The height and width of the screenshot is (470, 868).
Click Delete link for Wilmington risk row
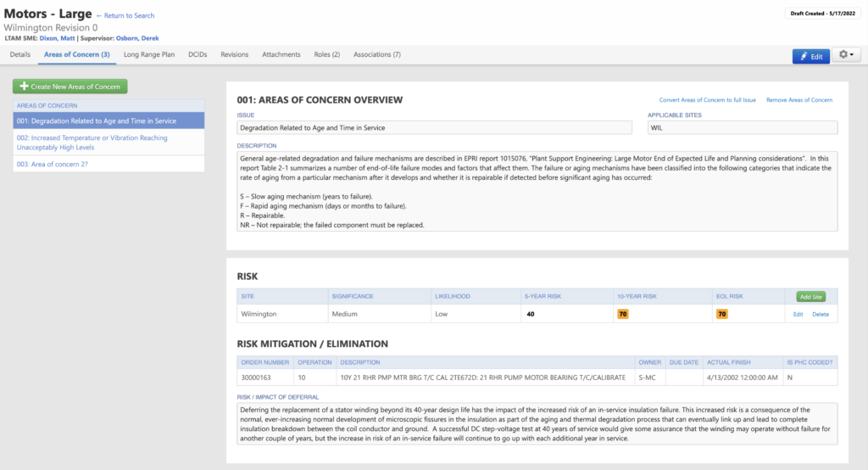pyautogui.click(x=821, y=314)
